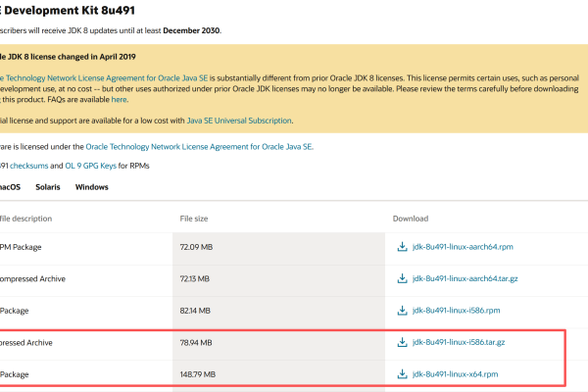Screen dimensions: 588x392
Task: Download jdk-8u491-linux-x64.rpm file link
Action: [x=456, y=374]
